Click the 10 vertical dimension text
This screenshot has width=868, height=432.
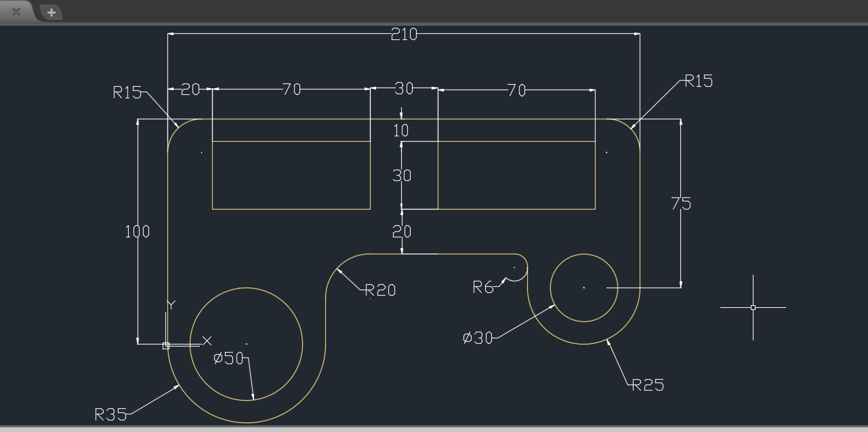pyautogui.click(x=402, y=131)
